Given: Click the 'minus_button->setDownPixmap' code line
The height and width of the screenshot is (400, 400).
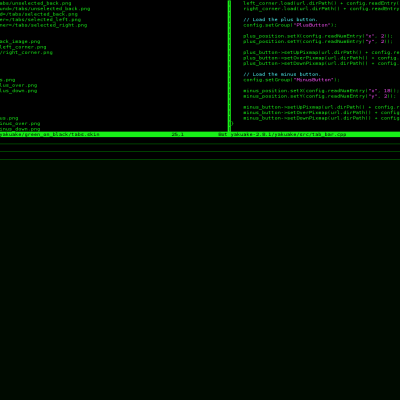Looking at the screenshot, I should [x=321, y=118].
